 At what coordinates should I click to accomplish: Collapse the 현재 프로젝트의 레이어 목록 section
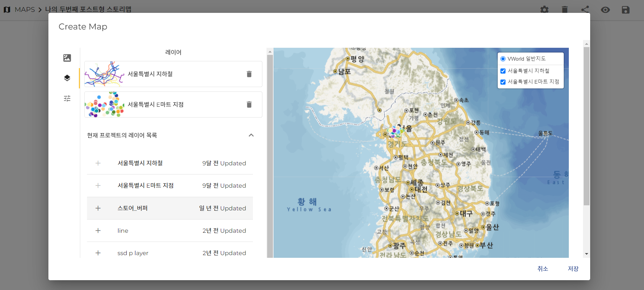tap(251, 135)
